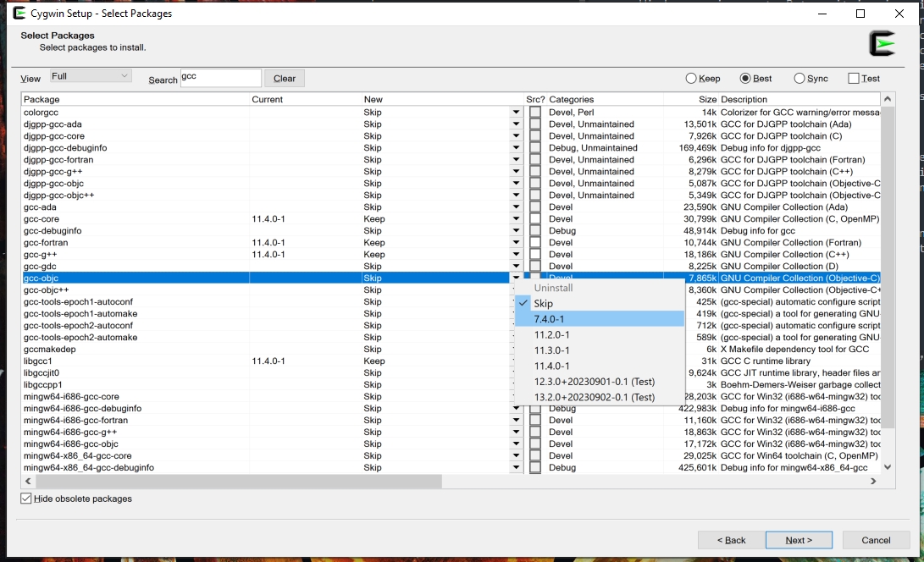The height and width of the screenshot is (562, 924).
Task: Click the Clear search button
Action: point(284,79)
